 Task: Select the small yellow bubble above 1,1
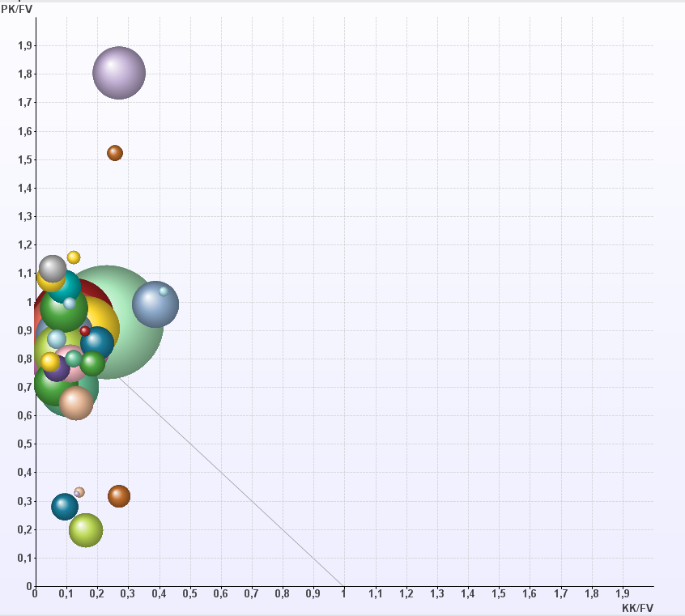pos(74,257)
